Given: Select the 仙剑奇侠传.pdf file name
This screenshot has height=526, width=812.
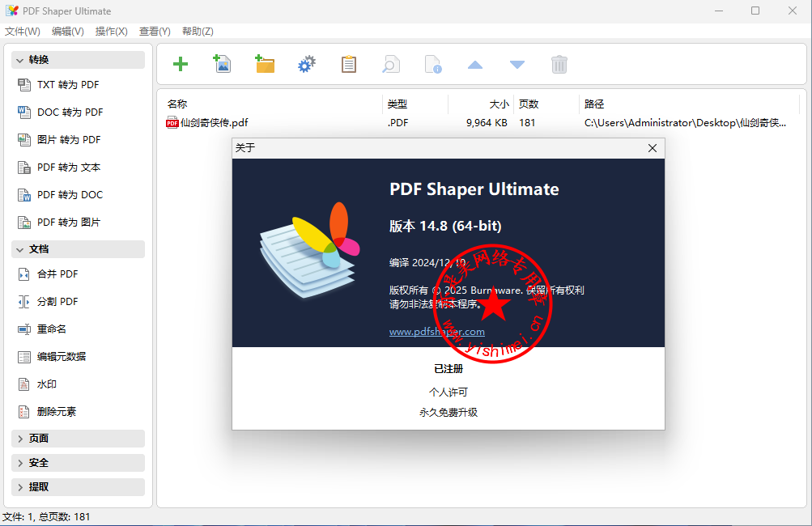Looking at the screenshot, I should [x=214, y=123].
